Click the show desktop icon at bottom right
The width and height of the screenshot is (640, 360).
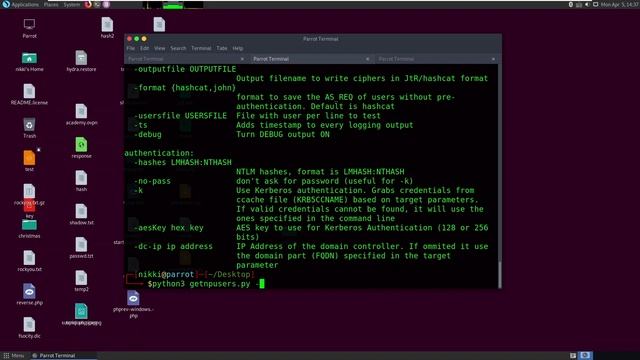click(573, 356)
